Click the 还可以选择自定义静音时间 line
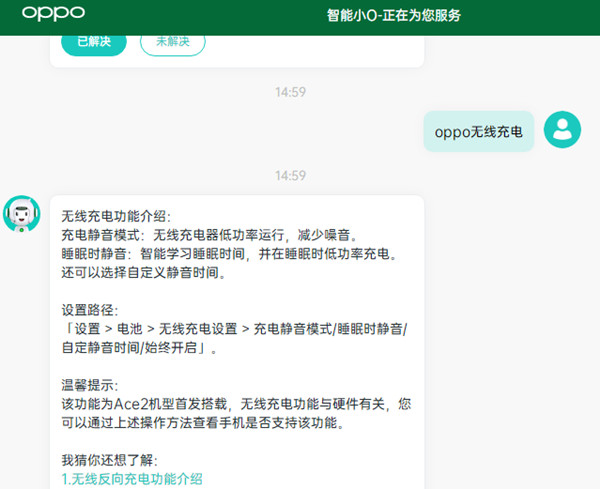The height and width of the screenshot is (489, 600). tap(144, 272)
